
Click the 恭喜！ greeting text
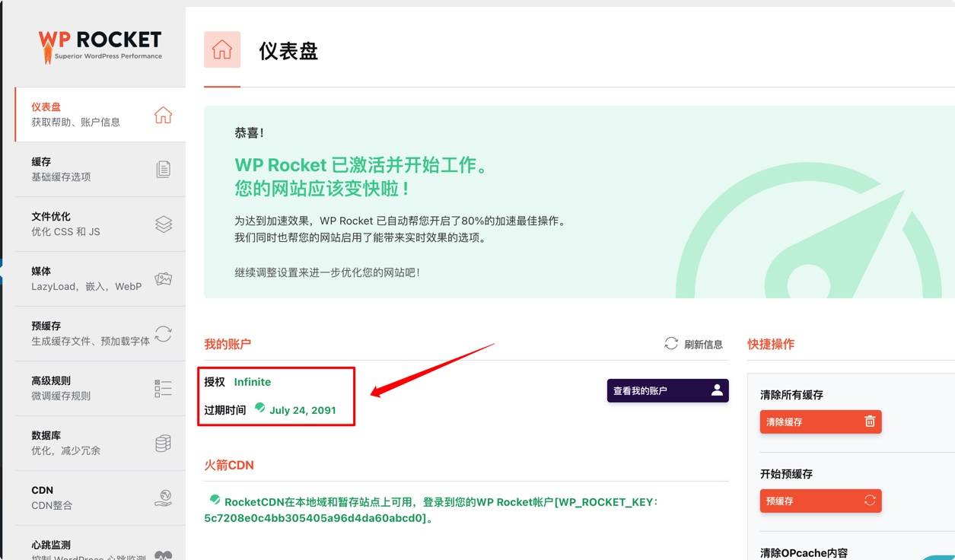pos(250,132)
